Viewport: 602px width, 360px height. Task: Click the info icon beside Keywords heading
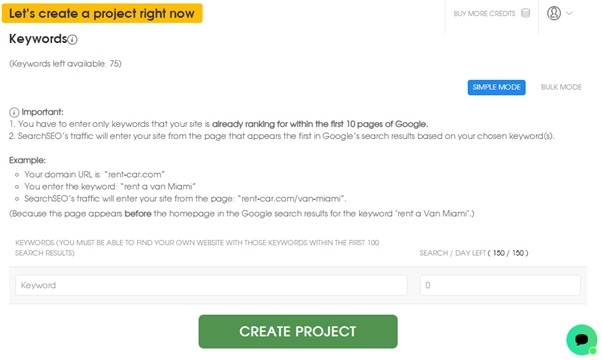(73, 40)
